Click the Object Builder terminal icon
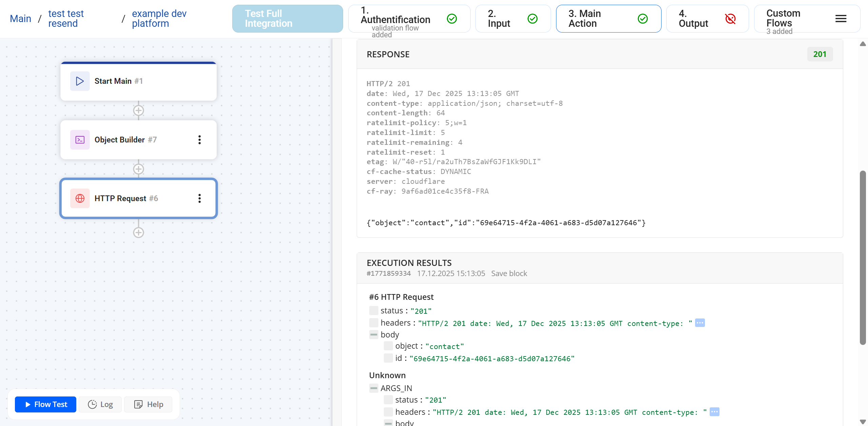This screenshot has height=426, width=868. [x=80, y=140]
